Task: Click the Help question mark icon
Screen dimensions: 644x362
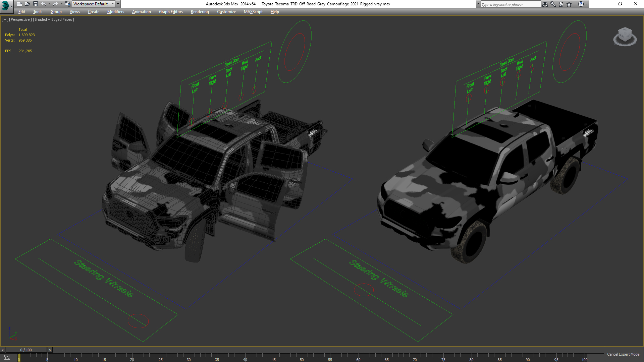Action: [x=581, y=4]
